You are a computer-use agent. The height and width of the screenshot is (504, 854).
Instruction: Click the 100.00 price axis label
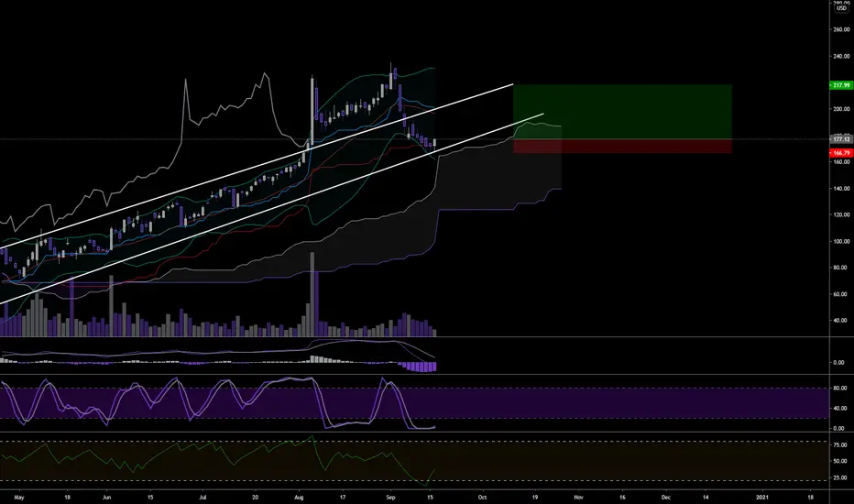click(841, 241)
